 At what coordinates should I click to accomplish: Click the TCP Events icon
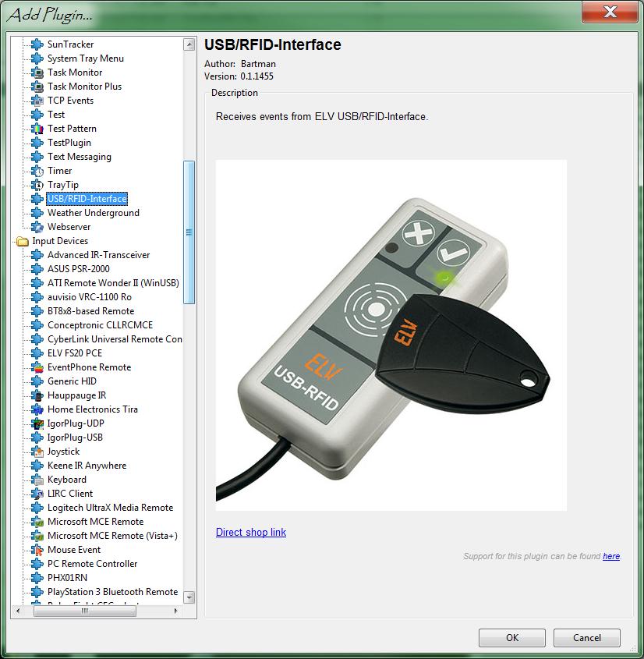[x=37, y=101]
